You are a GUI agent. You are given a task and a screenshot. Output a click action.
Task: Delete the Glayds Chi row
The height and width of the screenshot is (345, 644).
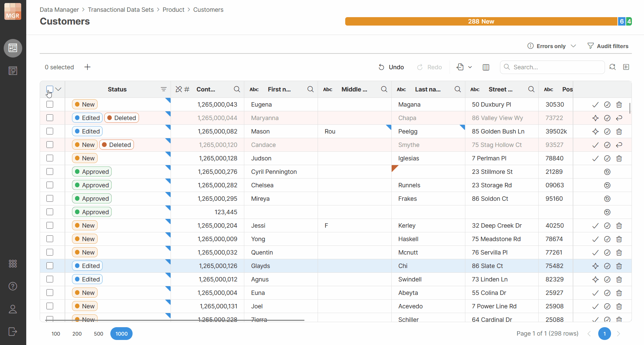pos(619,266)
